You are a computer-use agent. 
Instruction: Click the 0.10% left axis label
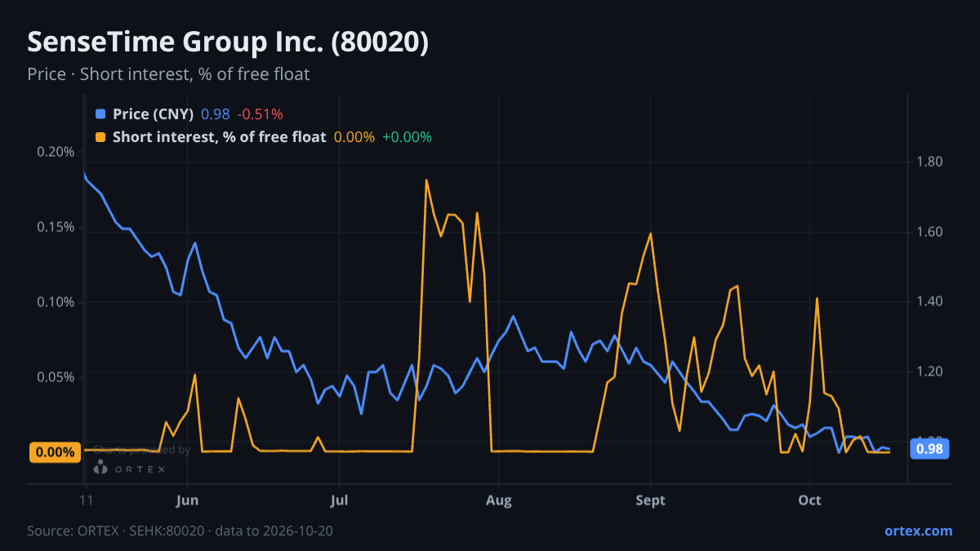56,302
